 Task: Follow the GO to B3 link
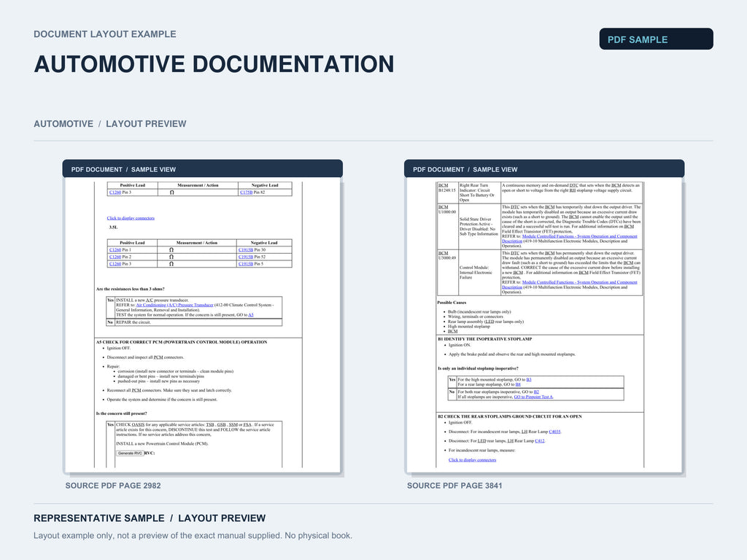529,379
